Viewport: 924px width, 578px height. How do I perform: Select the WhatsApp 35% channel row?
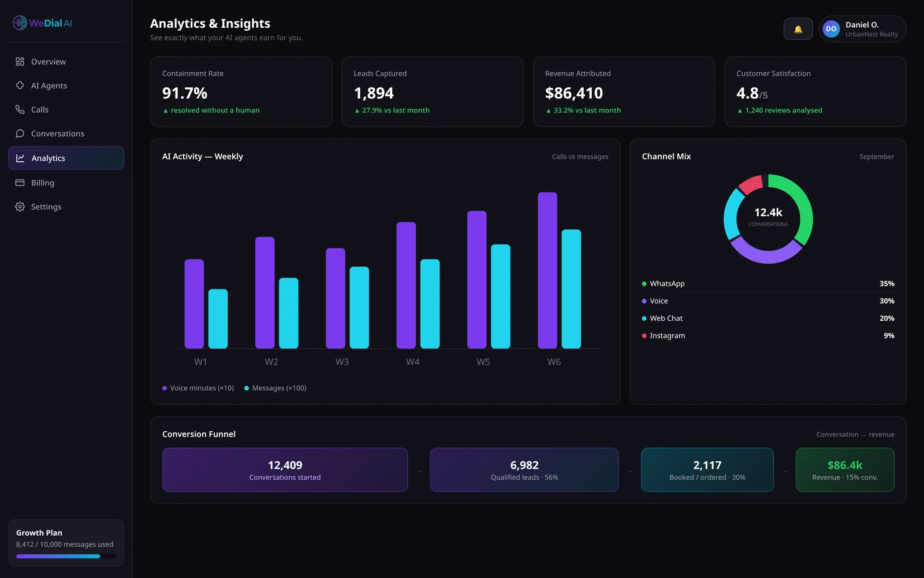(768, 284)
